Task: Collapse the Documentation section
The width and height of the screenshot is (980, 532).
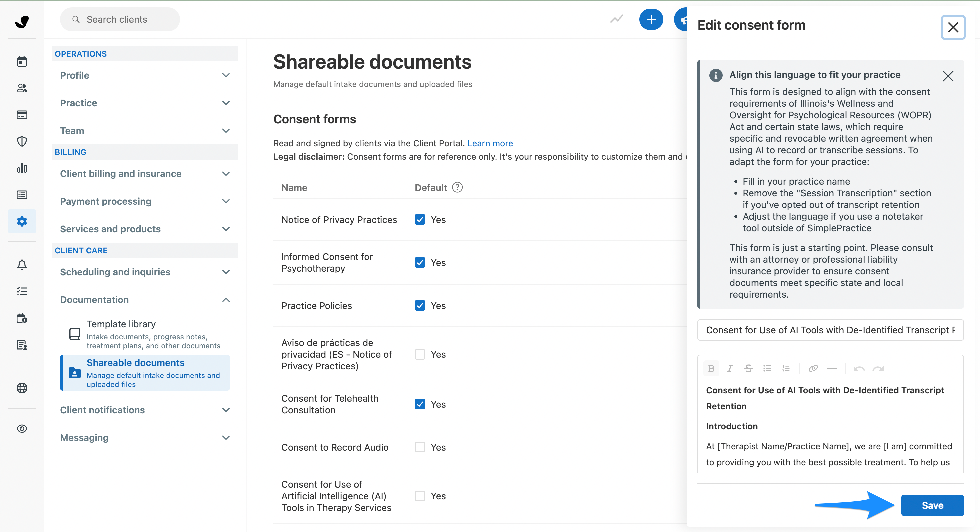Action: [145, 299]
